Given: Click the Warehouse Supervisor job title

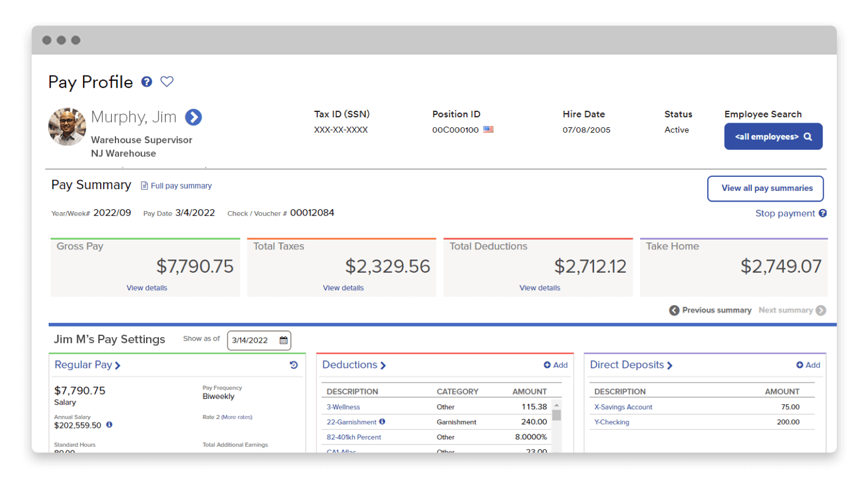Looking at the screenshot, I should coord(141,140).
